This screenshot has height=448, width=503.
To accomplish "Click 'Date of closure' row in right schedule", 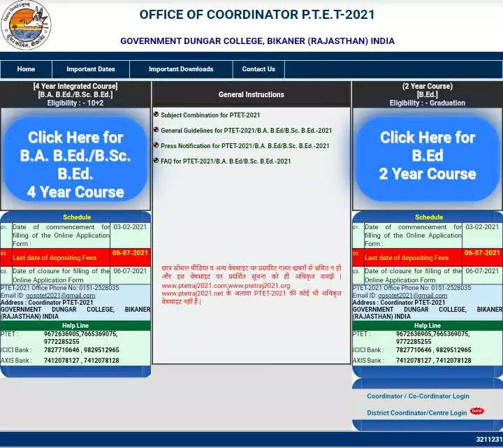I will [428, 275].
